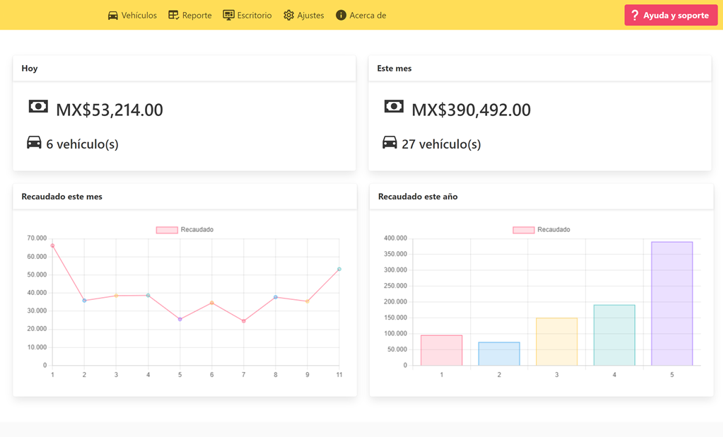Click the Ajustes gear icon

point(289,16)
